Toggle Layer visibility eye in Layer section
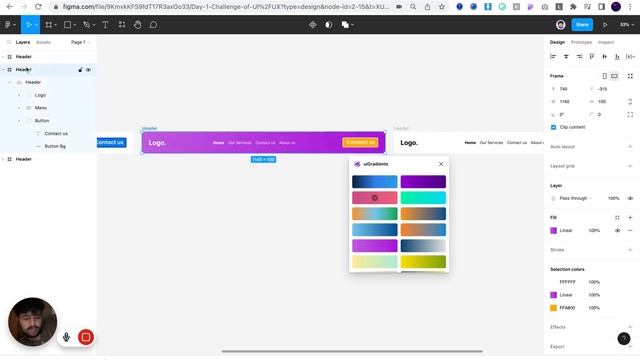Image resolution: width=640 pixels, height=360 pixels. (x=630, y=198)
